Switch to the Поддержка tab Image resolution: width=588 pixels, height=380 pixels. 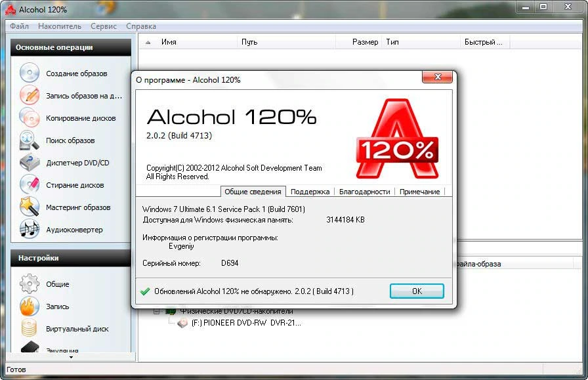tap(310, 192)
